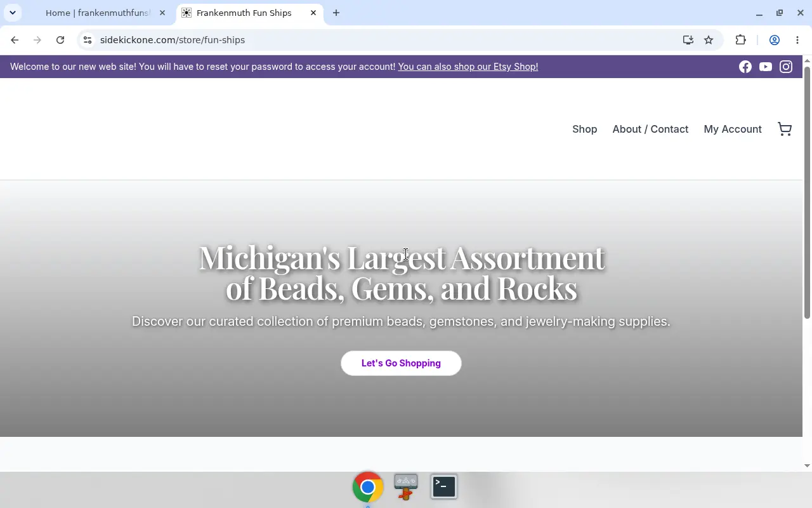Open My Account page
The height and width of the screenshot is (508, 812).
(x=733, y=129)
